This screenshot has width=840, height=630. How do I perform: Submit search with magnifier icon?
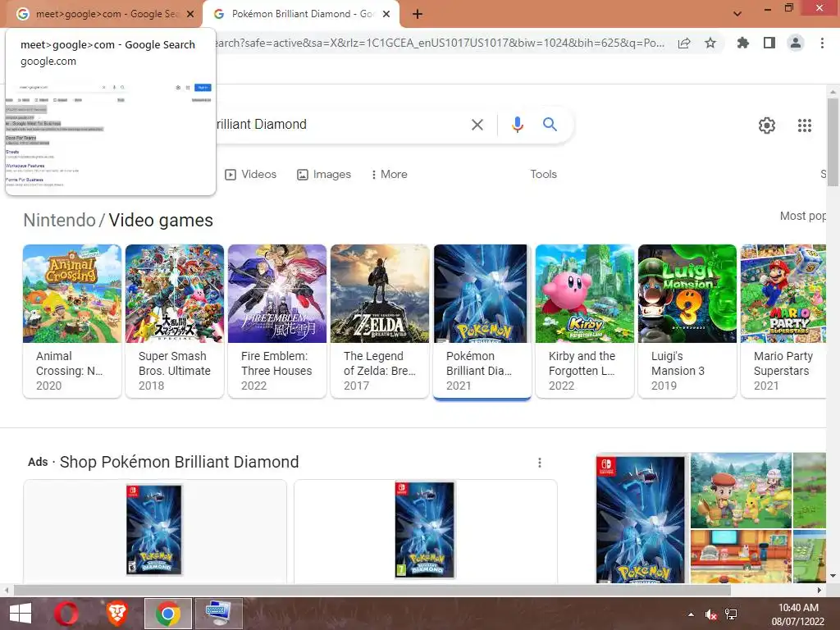(x=550, y=125)
